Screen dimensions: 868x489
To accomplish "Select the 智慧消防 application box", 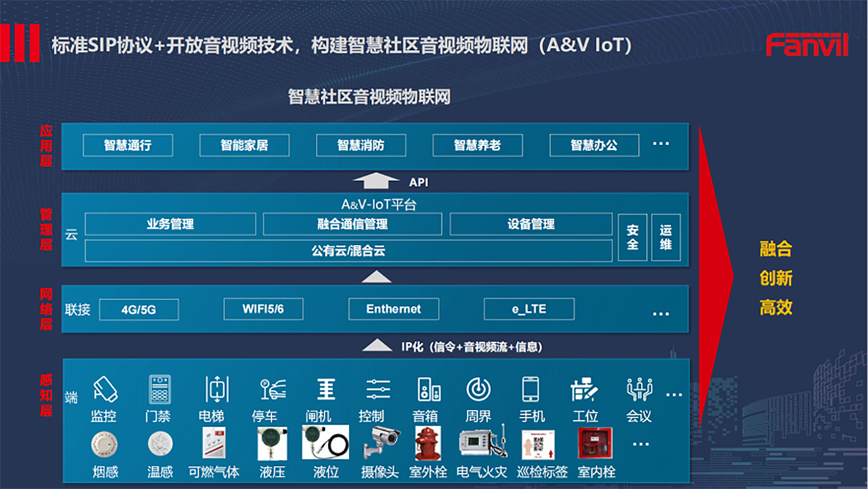I will (x=360, y=145).
